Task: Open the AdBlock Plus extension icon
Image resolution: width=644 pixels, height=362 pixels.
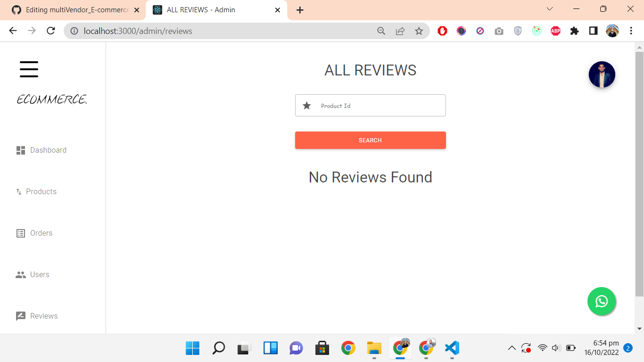Action: pos(555,31)
